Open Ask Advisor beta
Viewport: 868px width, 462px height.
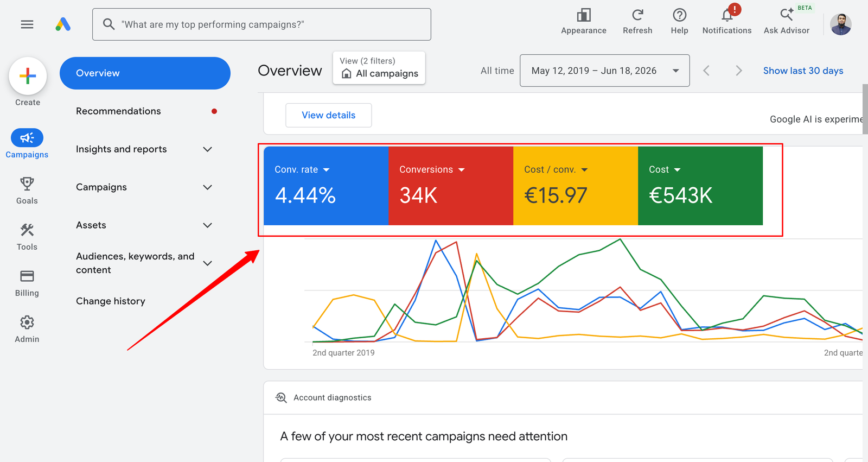click(787, 22)
